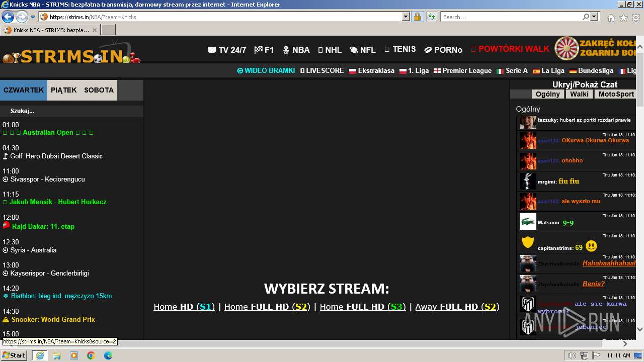The height and width of the screenshot is (362, 644).
Task: Select the SOBOTA day tab
Action: click(x=99, y=90)
